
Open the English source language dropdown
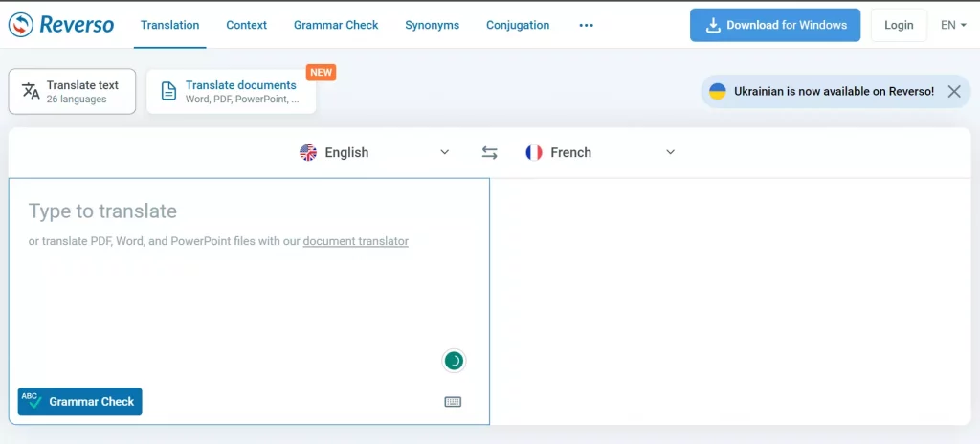[374, 152]
